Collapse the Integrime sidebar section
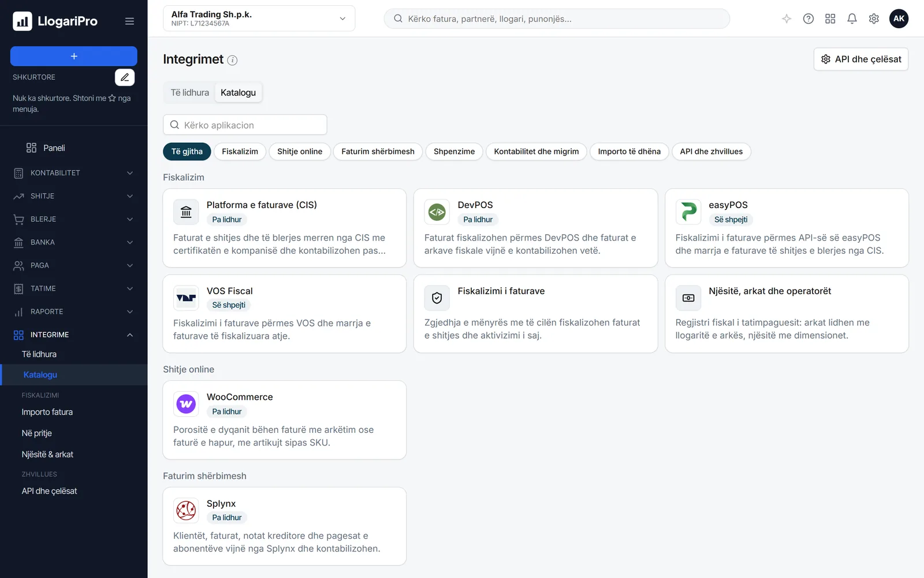The width and height of the screenshot is (924, 578). [x=74, y=335]
